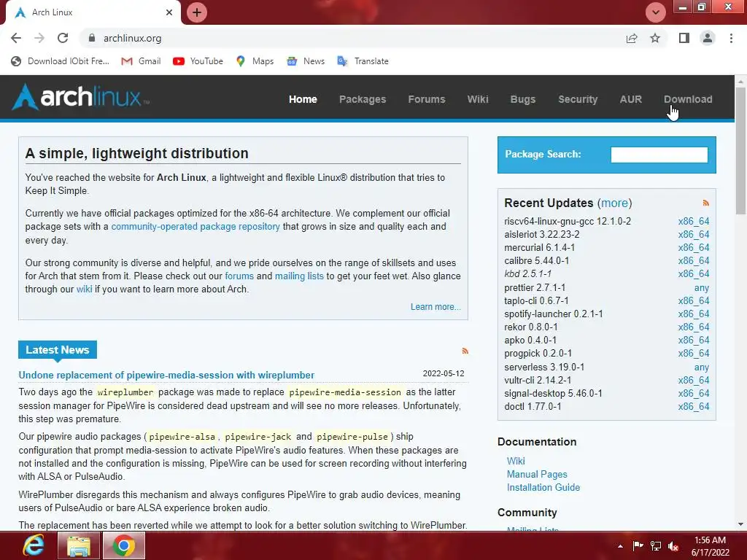The height and width of the screenshot is (560, 747).
Task: Open the pipewire-media-session news headline
Action: [166, 376]
